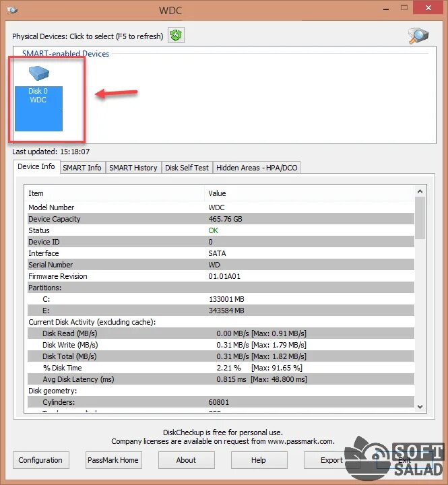Open the SMART Info tab
This screenshot has width=448, height=485.
coord(82,168)
